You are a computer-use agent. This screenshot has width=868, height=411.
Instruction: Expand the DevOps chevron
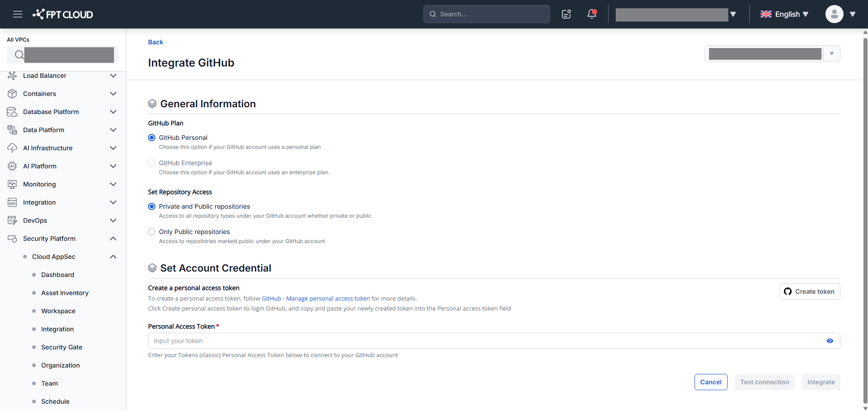pyautogui.click(x=113, y=220)
